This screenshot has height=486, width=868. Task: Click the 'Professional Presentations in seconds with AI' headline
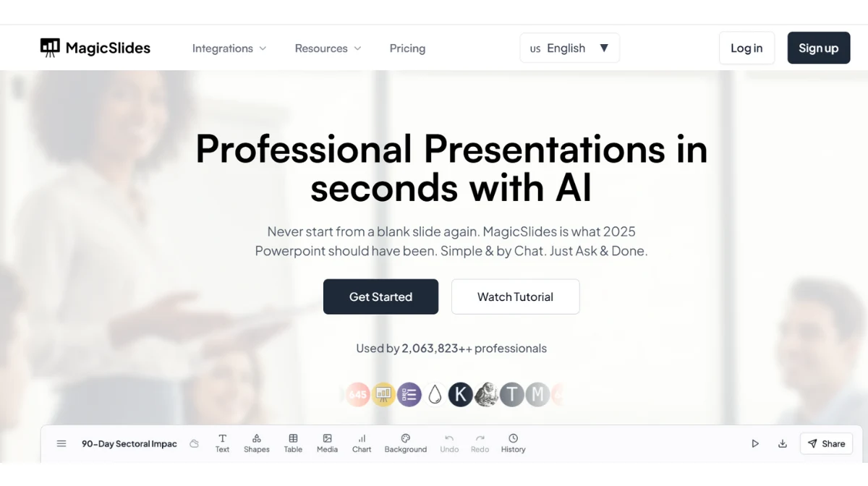tap(451, 169)
